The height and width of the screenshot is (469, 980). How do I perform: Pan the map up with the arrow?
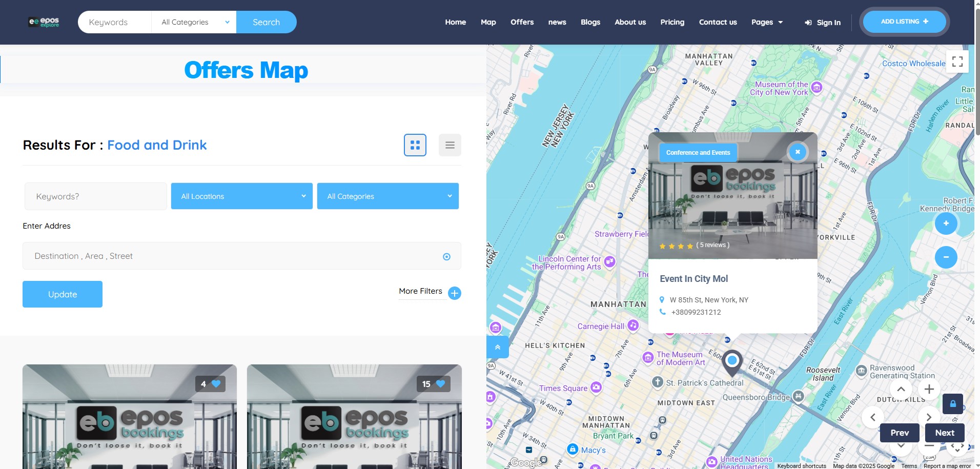(x=901, y=389)
